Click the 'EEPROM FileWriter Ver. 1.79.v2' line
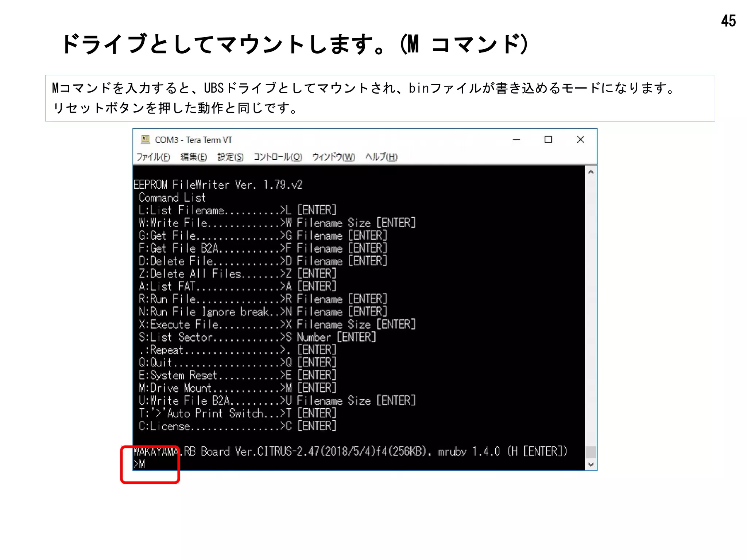The width and height of the screenshot is (747, 560). [218, 184]
